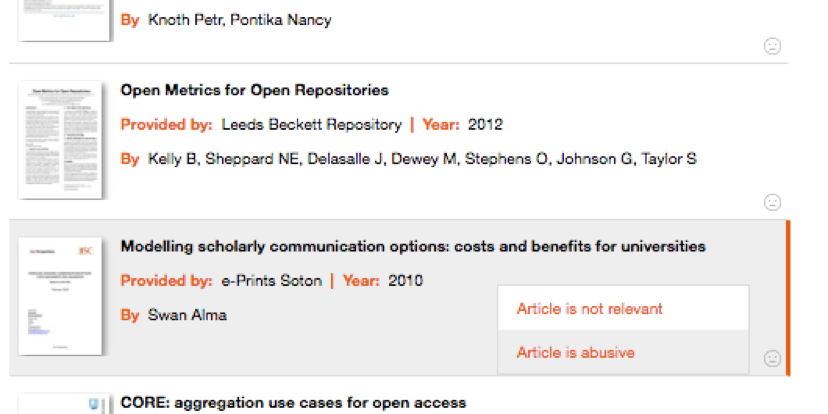Click thumbnail of Knoth Petr article

(x=64, y=20)
